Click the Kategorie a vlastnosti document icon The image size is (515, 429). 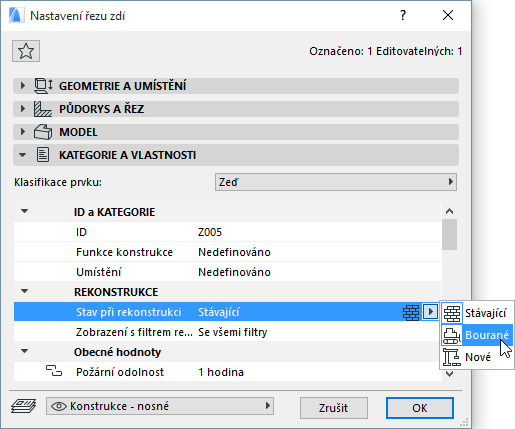click(x=43, y=155)
